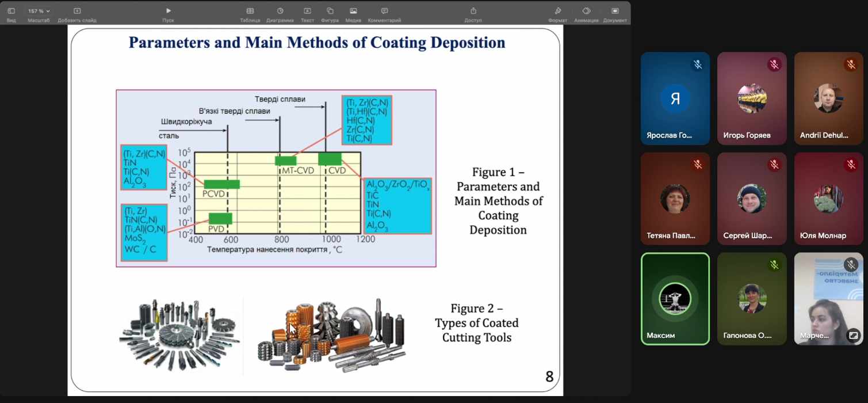The height and width of the screenshot is (403, 868).
Task: Toggle the Анимация inspector panel
Action: [586, 11]
